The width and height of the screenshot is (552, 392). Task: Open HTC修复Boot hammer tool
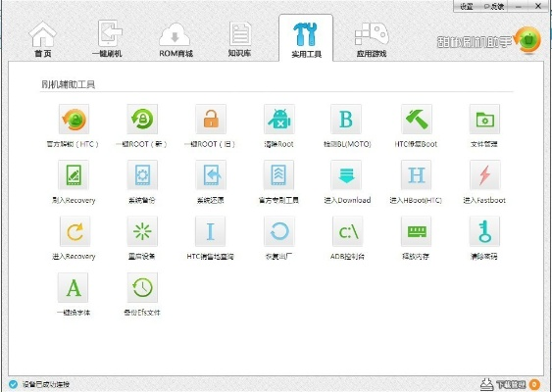point(416,120)
